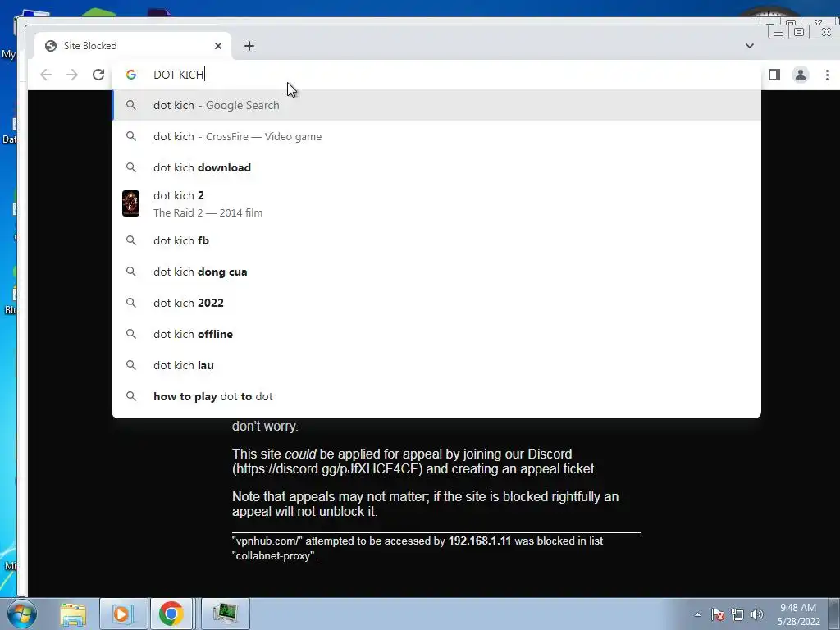
Task: Choose suggestion dot kich download
Action: (436, 167)
